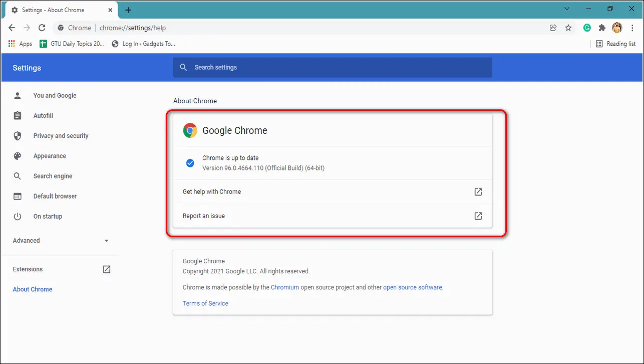Open the Apps grid shortcut
This screenshot has width=644, height=364.
[x=21, y=44]
